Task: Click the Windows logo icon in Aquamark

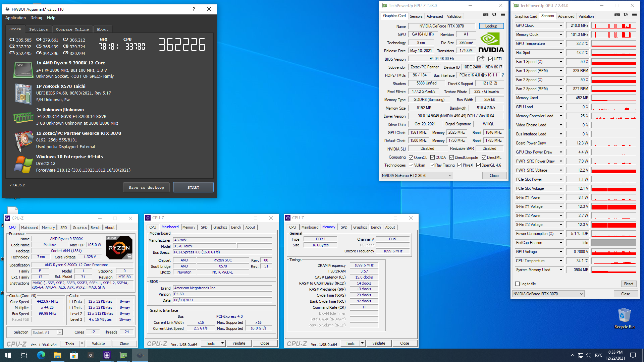Action: 23,164
